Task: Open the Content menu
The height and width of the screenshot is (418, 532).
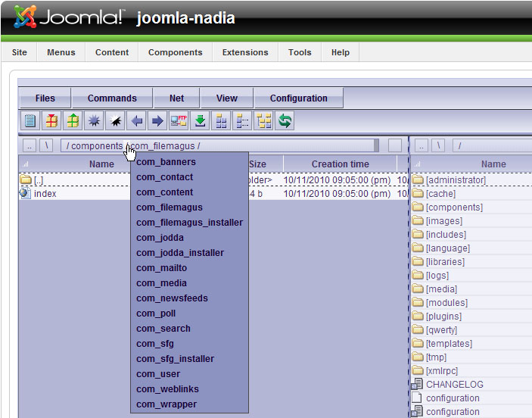Action: point(112,52)
